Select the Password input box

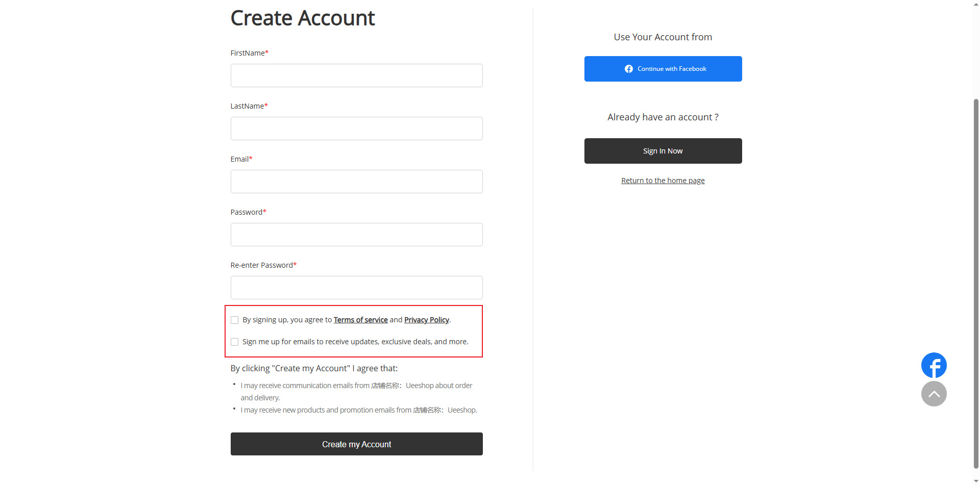[356, 235]
